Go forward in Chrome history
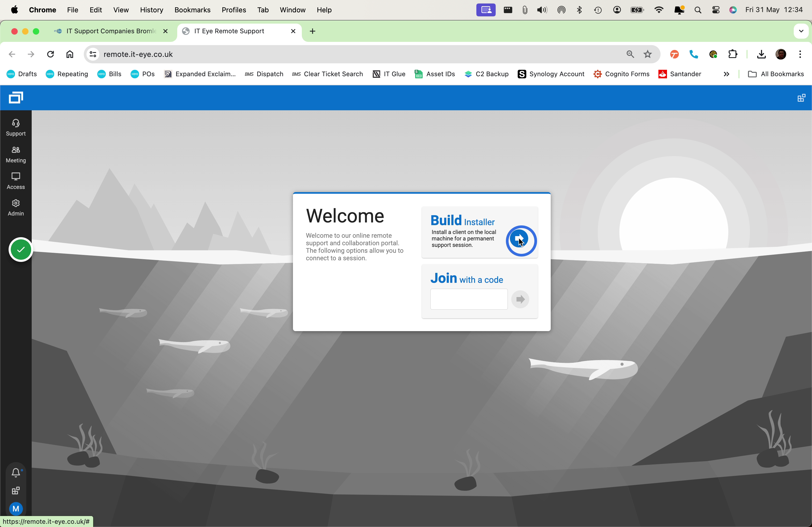 coord(31,54)
